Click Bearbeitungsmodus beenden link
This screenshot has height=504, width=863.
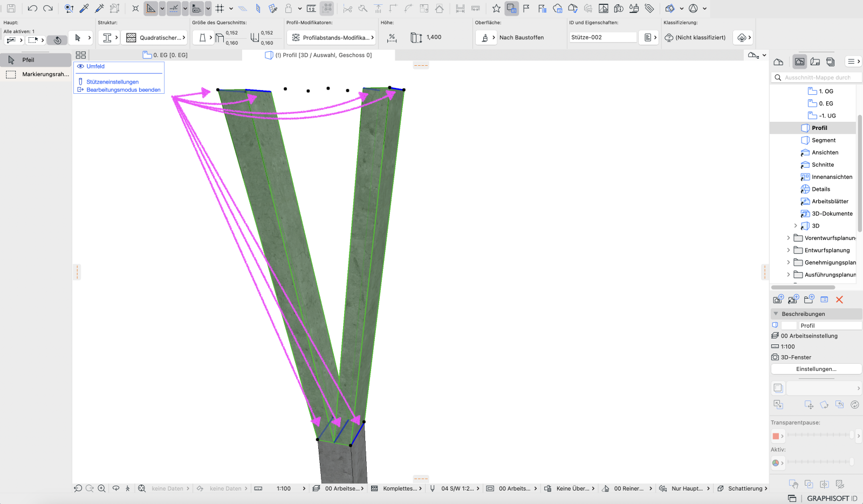124,90
